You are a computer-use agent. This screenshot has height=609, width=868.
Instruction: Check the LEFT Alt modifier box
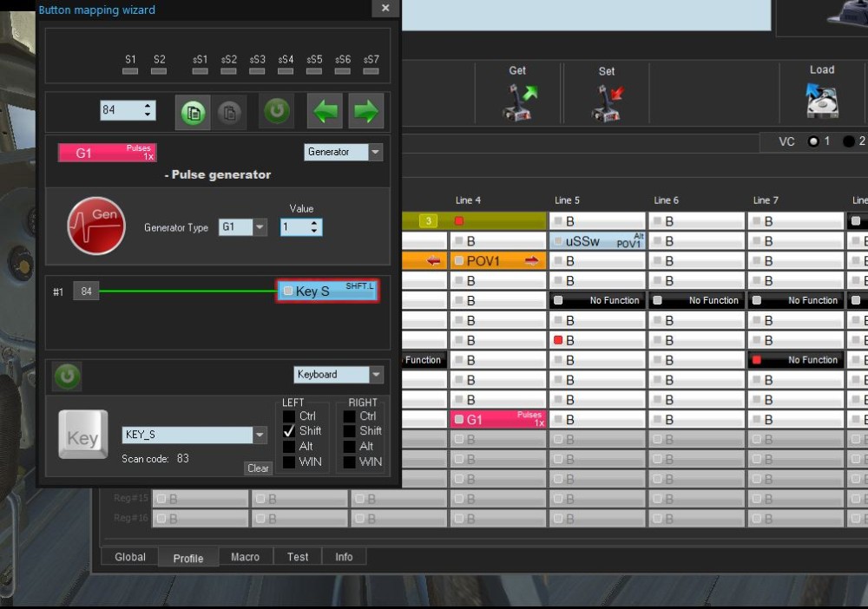click(289, 447)
